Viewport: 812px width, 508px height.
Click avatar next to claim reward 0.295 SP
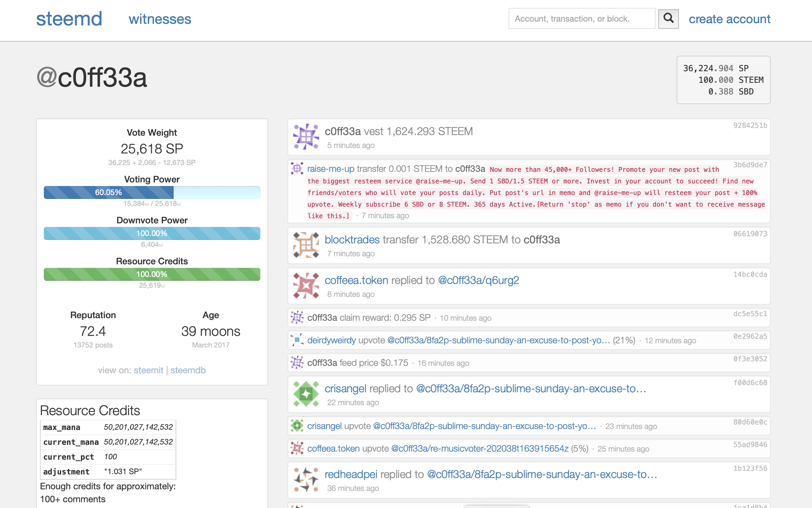pyautogui.click(x=297, y=317)
